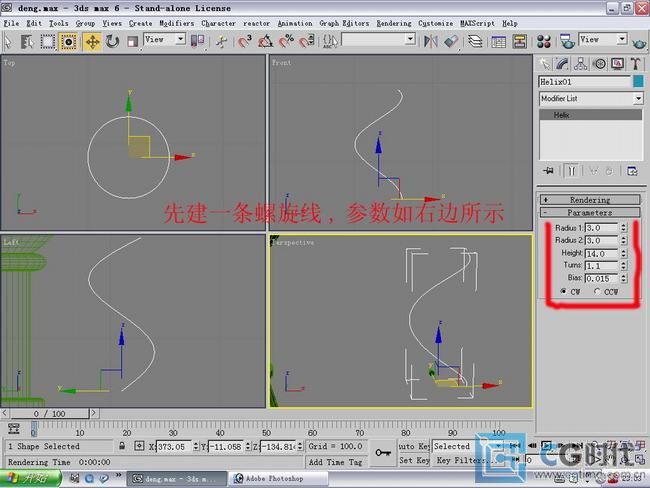Viewport: 650px width, 488px height.
Task: Open the Modifier List dropdown
Action: [591, 99]
